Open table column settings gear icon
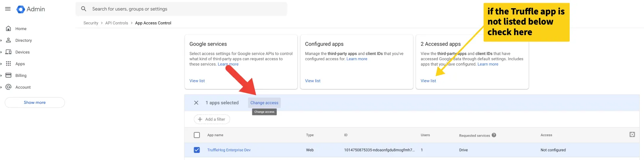This screenshot has height=160, width=644. [632, 134]
